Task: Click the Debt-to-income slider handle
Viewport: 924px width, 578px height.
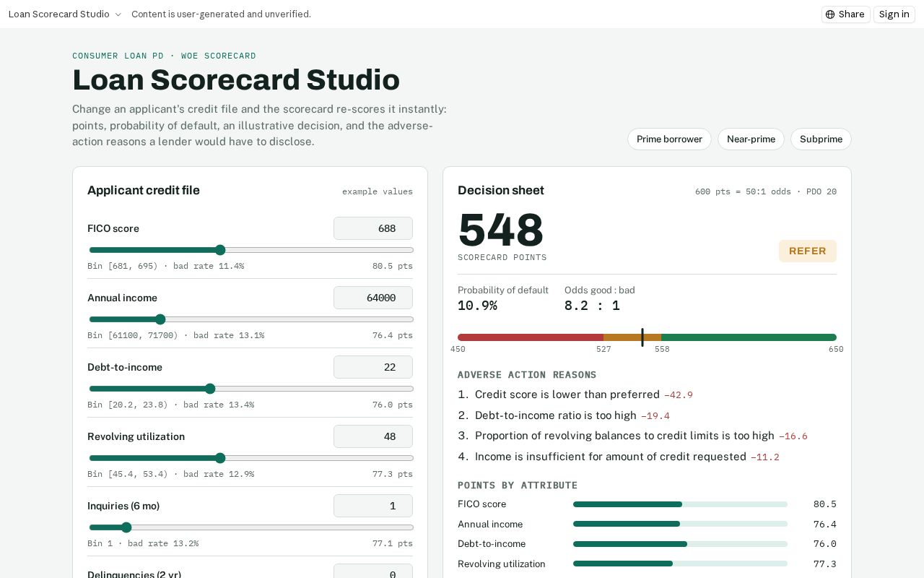Action: (210, 389)
